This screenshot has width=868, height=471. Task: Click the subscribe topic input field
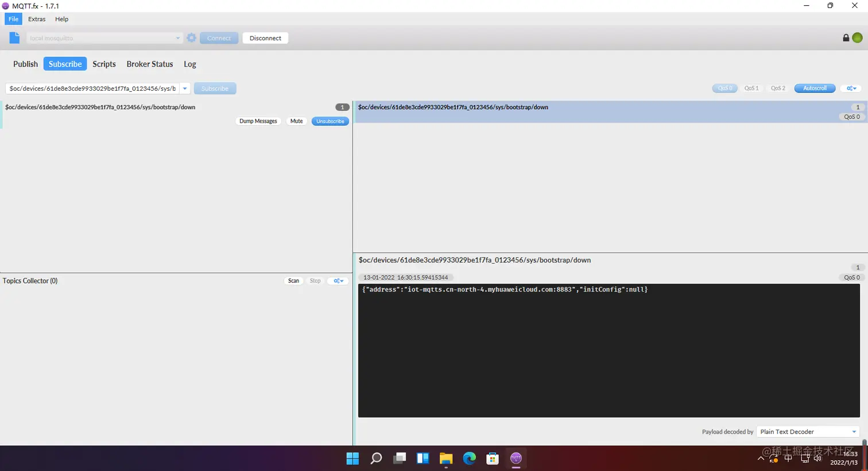[x=92, y=88]
